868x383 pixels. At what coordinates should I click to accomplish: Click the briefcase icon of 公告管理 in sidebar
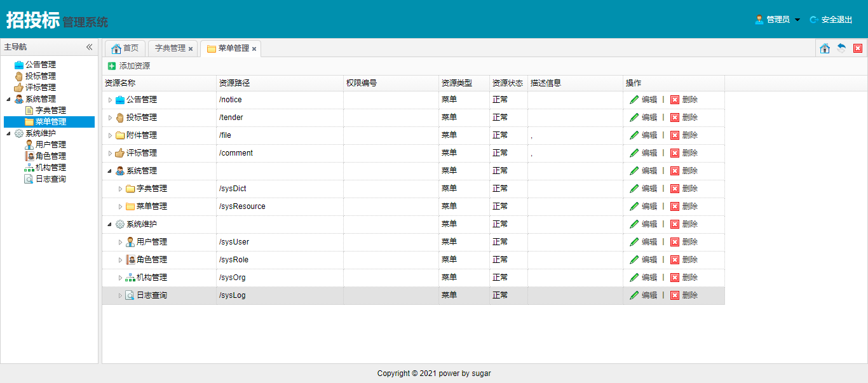coord(19,65)
